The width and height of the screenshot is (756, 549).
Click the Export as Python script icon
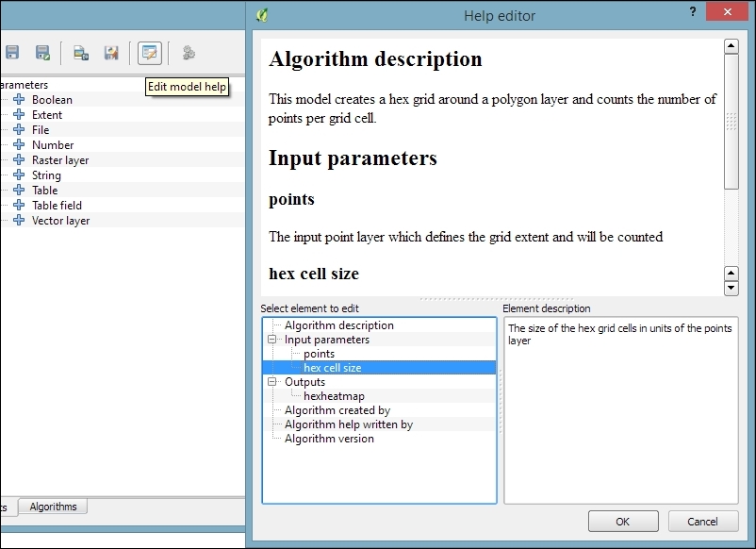(111, 53)
